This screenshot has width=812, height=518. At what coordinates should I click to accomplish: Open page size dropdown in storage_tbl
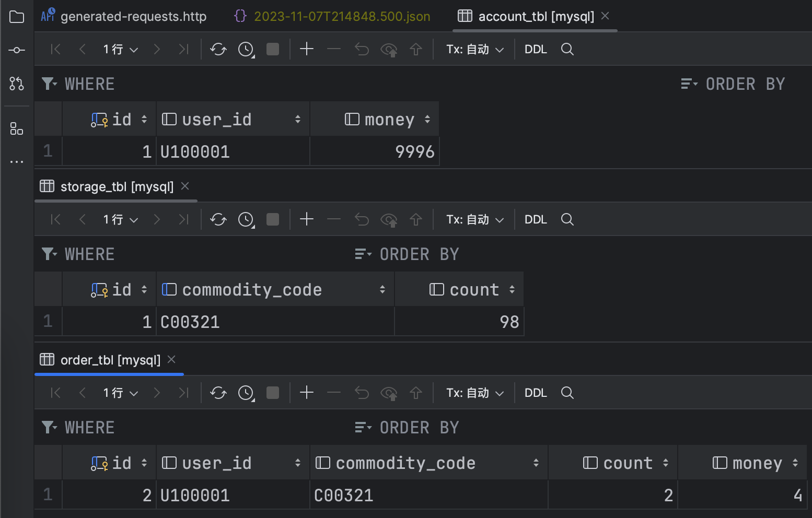tap(121, 219)
